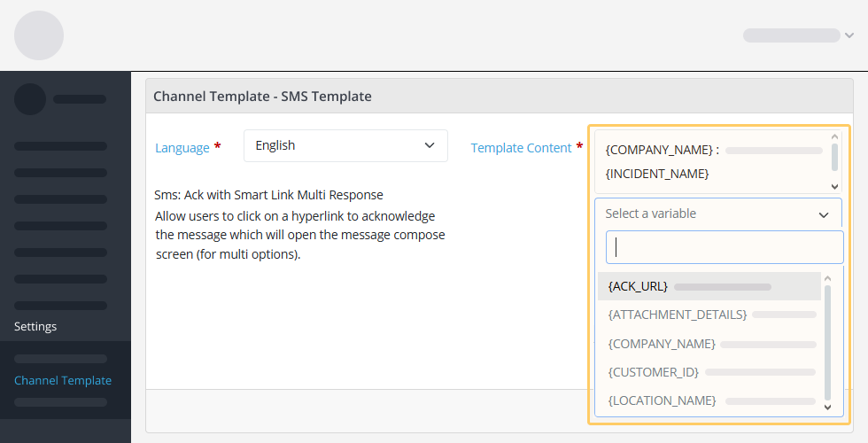Image resolution: width=868 pixels, height=443 pixels.
Task: Open Settings in the sidebar
Action: click(x=35, y=326)
